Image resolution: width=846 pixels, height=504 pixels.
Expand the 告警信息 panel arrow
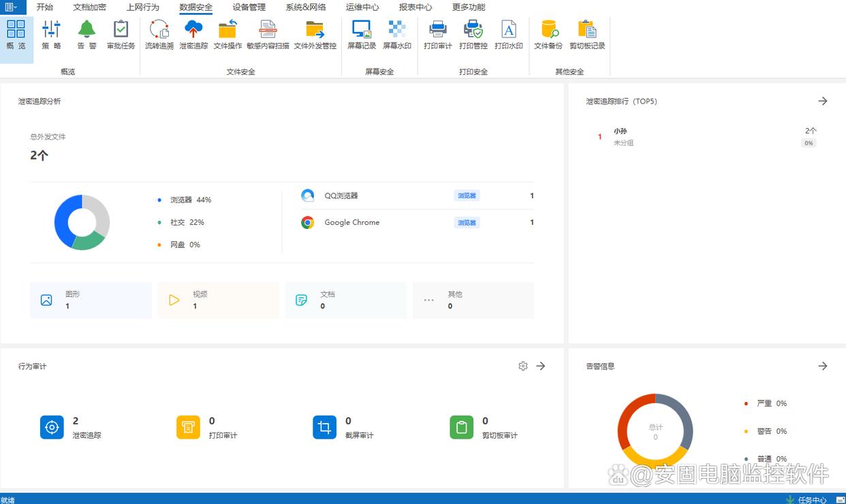(x=823, y=366)
